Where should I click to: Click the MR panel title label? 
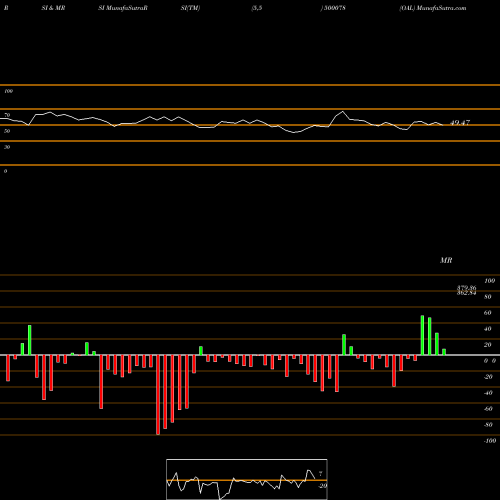[446, 260]
